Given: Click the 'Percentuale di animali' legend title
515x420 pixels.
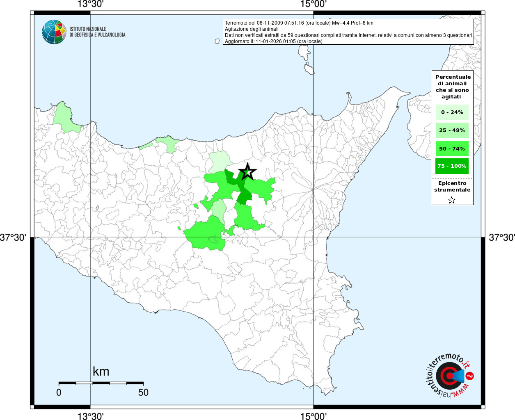Looking at the screenshot, I should [452, 87].
